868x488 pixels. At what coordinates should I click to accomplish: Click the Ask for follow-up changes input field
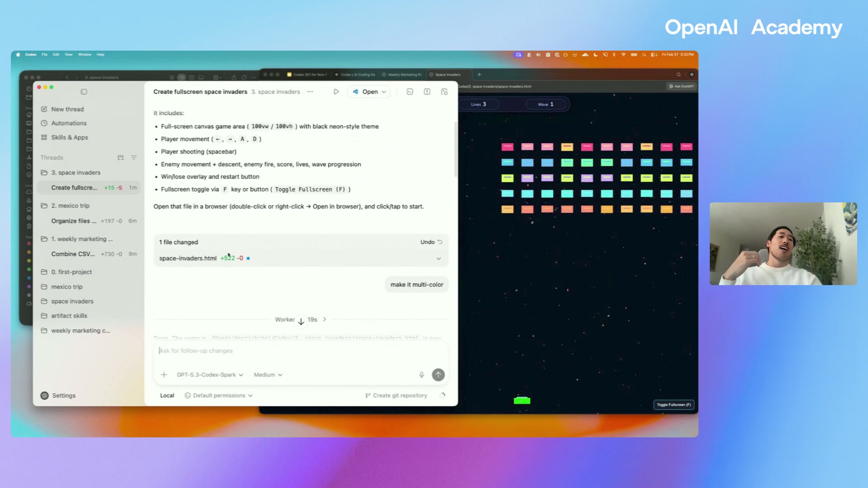[x=271, y=351]
